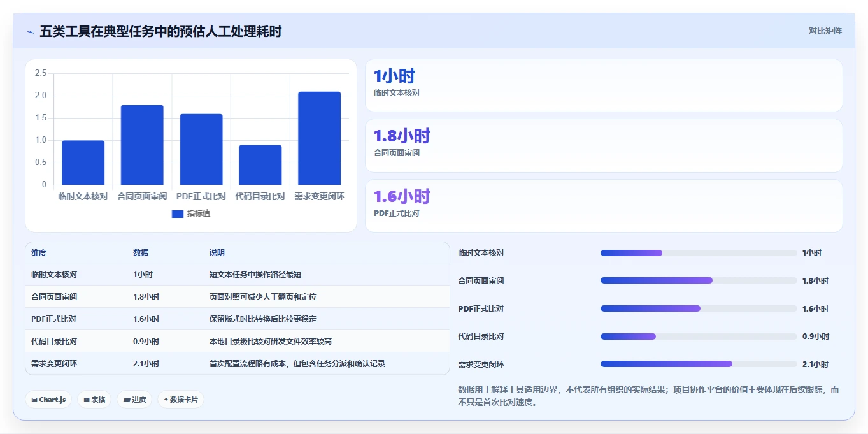Select the 本地目录级比较对研发文件效率较高 cell
The height and width of the screenshot is (434, 868).
(326, 342)
